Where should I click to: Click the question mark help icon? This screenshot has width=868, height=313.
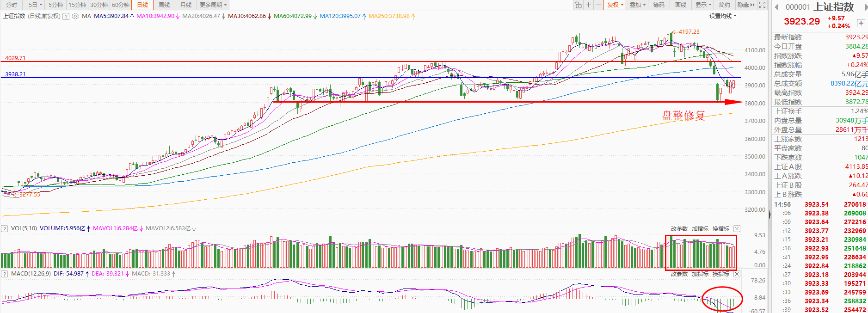click(66, 16)
